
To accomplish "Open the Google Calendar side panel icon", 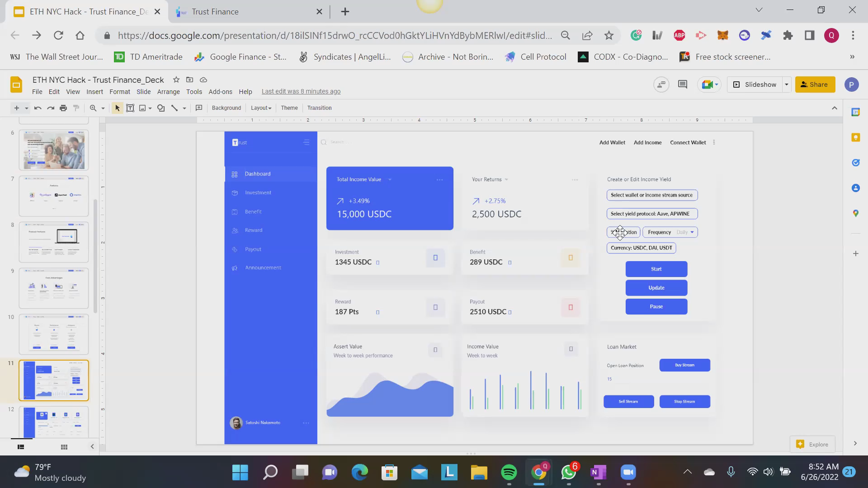I will pos(855,112).
